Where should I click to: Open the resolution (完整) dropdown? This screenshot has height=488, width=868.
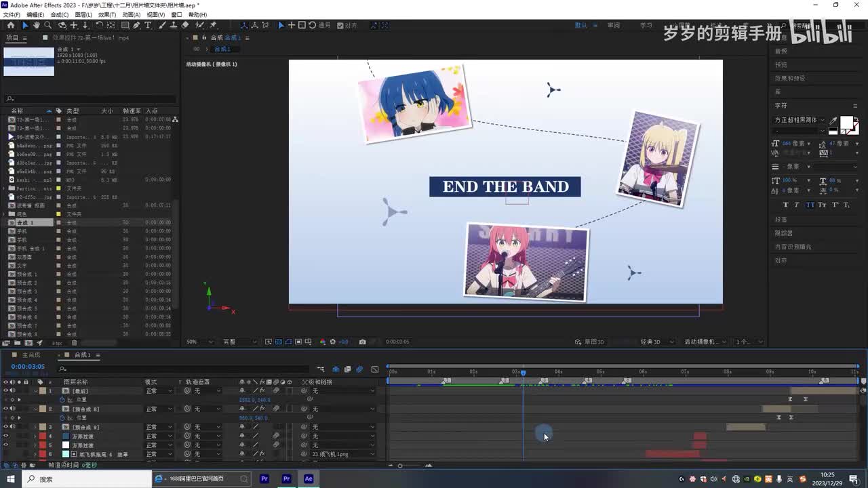[240, 342]
